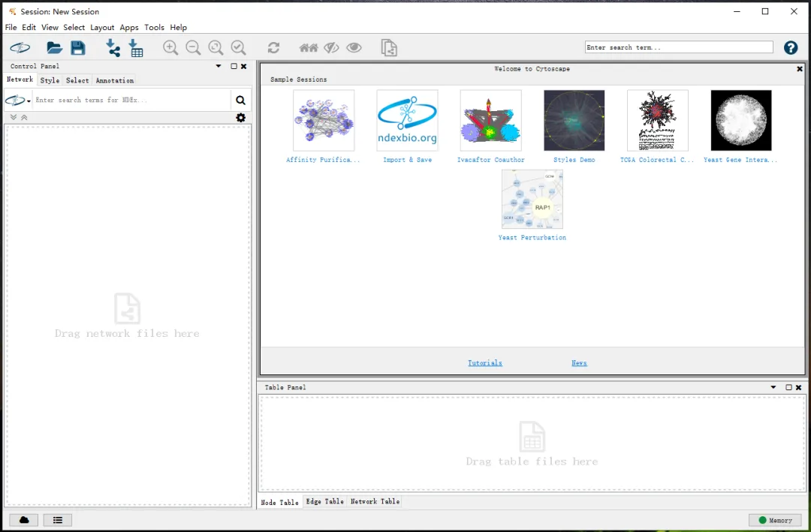Open the Tutorials link

point(485,363)
